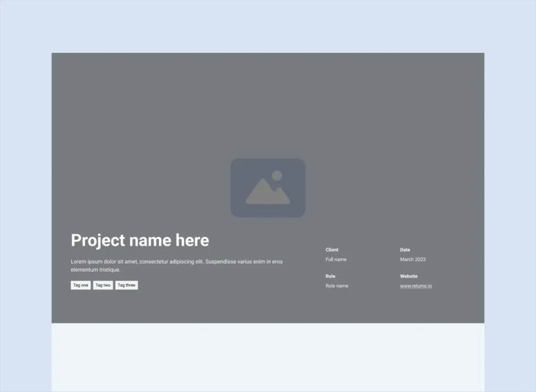Click the "Role name" value
The height and width of the screenshot is (392, 536).
coord(337,286)
